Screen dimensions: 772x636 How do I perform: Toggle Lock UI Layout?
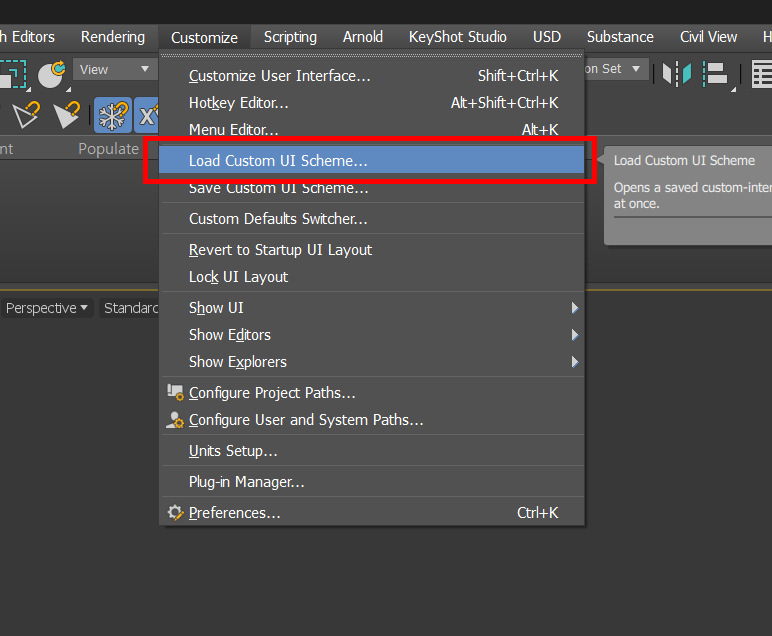click(x=372, y=277)
